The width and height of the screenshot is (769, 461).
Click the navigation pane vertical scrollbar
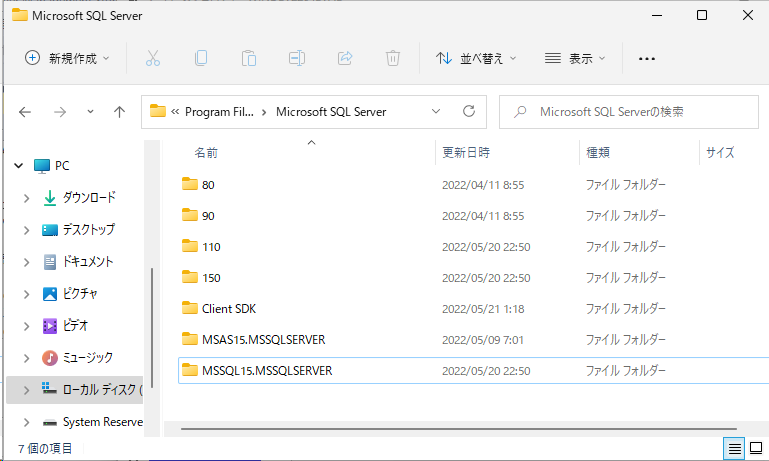tap(152, 328)
